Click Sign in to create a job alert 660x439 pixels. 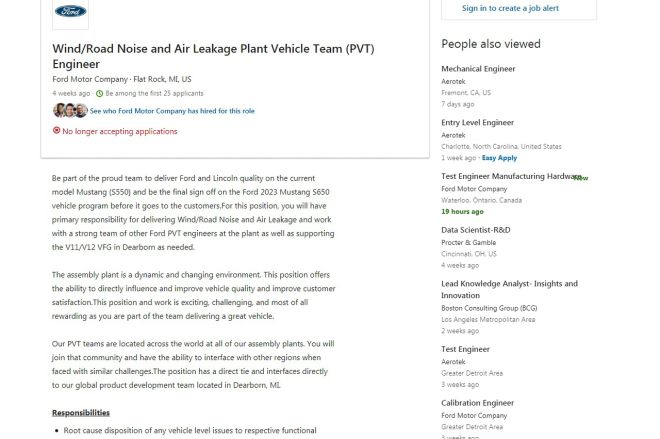pos(510,8)
